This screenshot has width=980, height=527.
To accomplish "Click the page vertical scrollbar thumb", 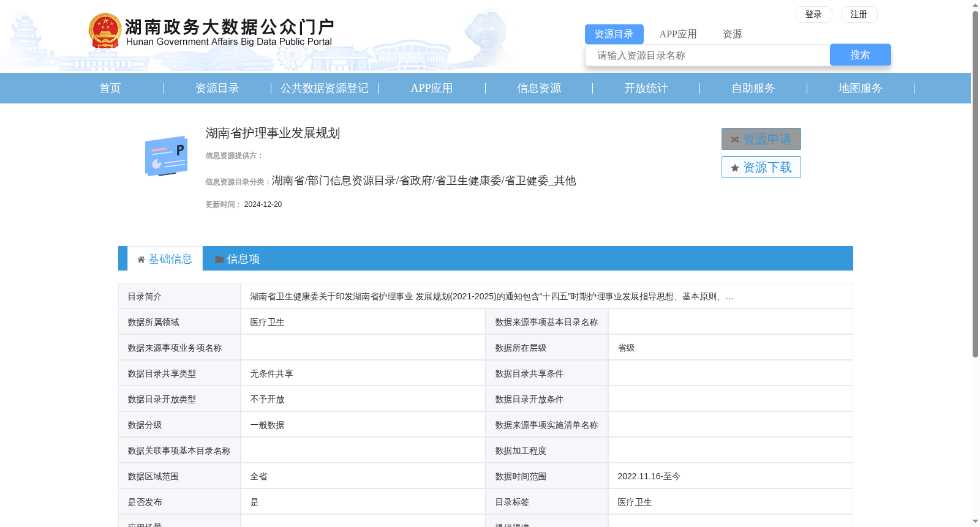I will [975, 184].
